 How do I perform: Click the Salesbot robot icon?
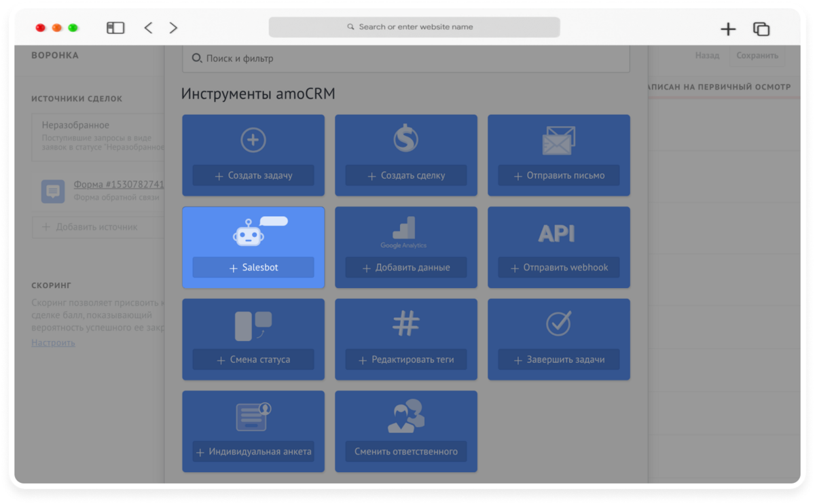coord(259,231)
